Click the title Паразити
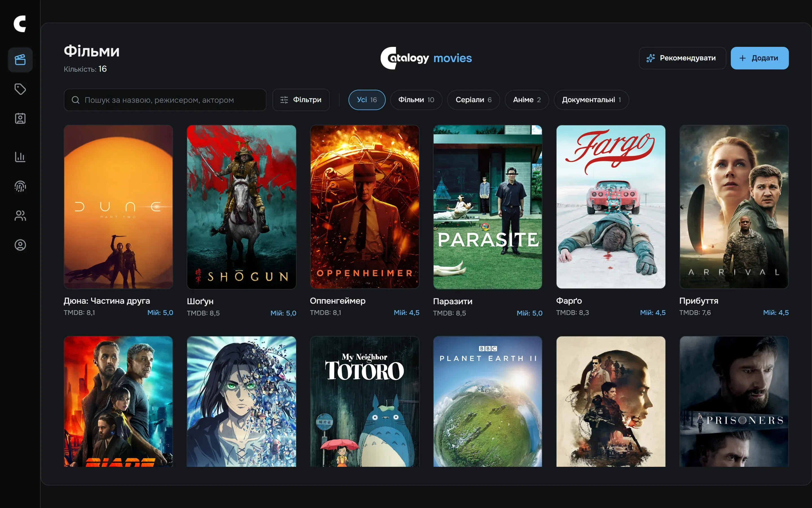812x508 pixels. coord(453,301)
